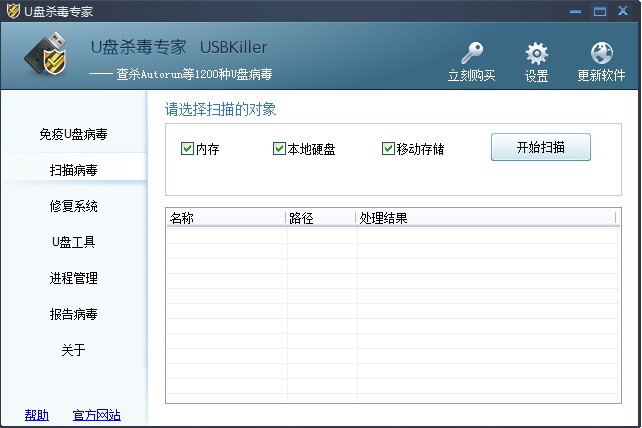The height and width of the screenshot is (428, 642).
Task: Click the 设置 label text
Action: pos(536,76)
